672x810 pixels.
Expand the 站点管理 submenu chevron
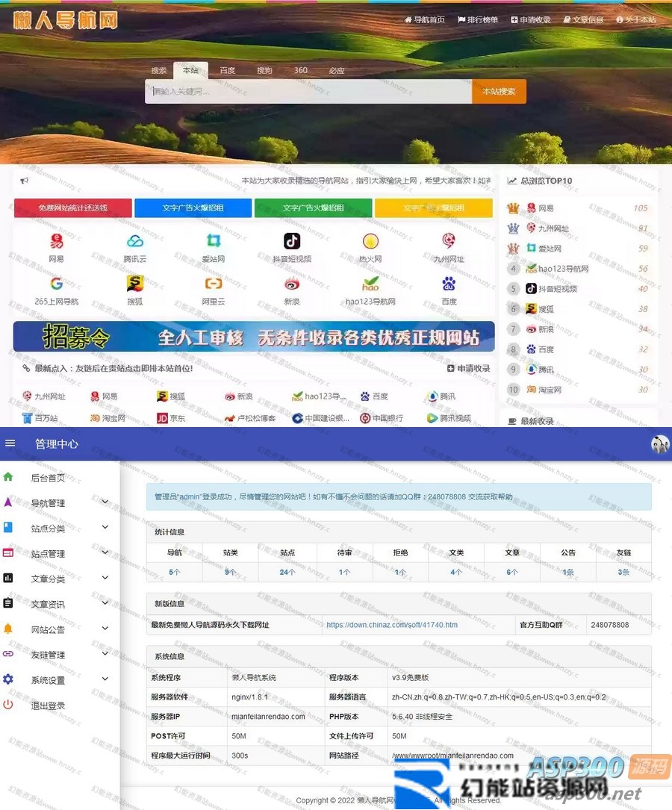point(105,552)
